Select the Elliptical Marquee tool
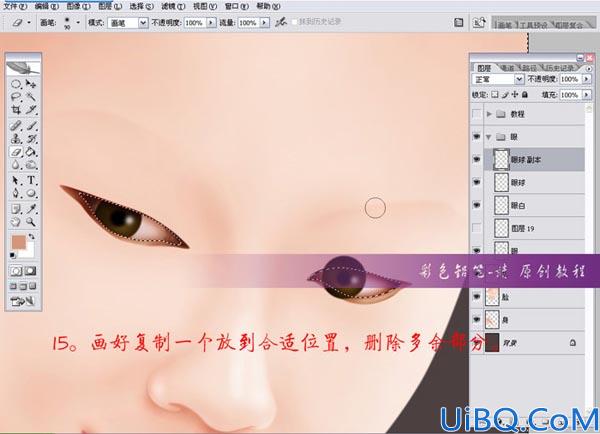600x434 pixels. (x=16, y=84)
